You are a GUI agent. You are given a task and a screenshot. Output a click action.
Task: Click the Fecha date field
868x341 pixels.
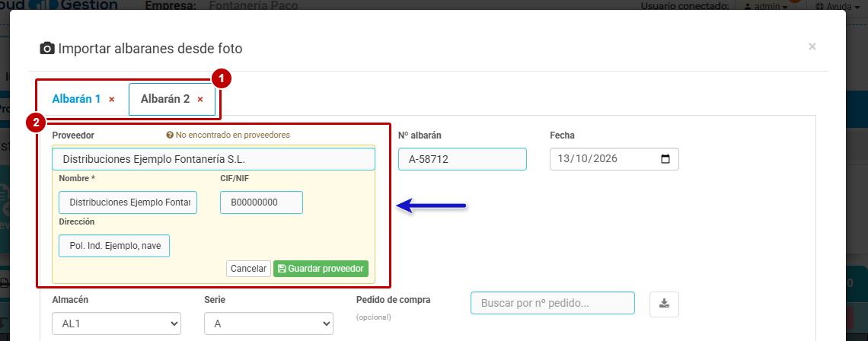click(614, 159)
